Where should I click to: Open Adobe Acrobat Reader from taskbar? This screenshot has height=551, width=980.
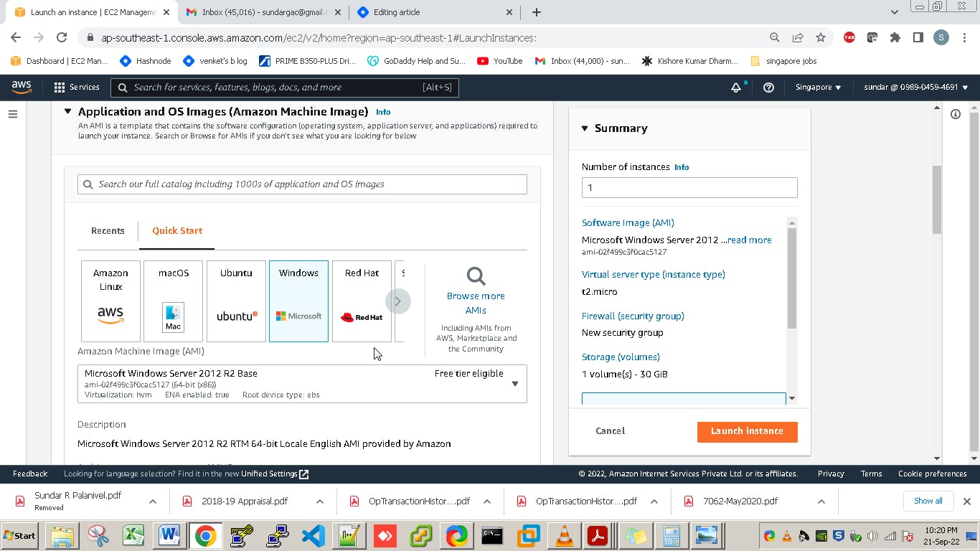598,536
